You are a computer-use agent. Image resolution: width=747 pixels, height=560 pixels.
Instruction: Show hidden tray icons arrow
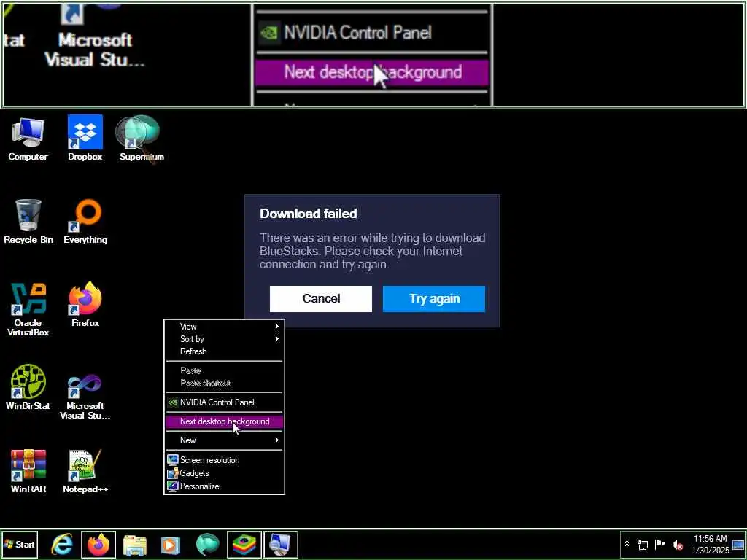pyautogui.click(x=627, y=544)
